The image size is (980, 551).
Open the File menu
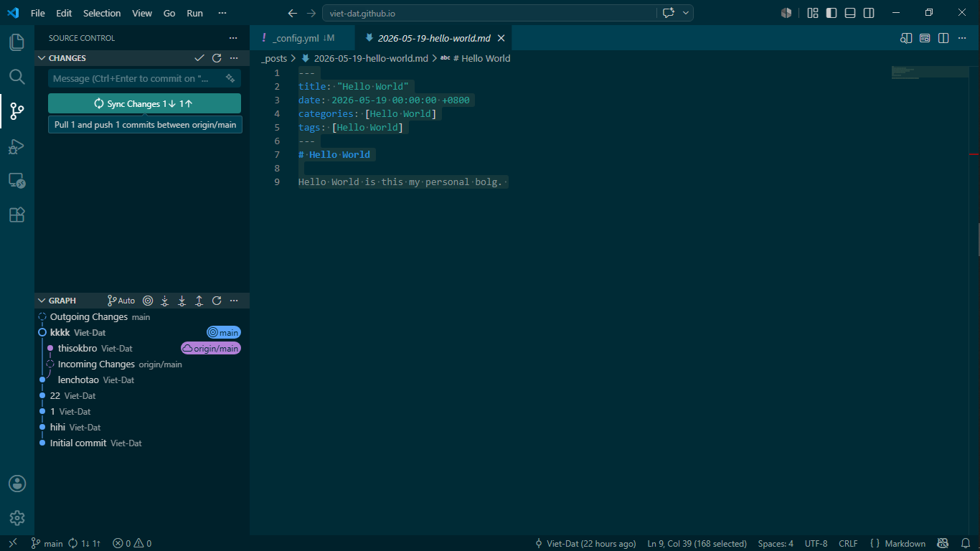(38, 13)
